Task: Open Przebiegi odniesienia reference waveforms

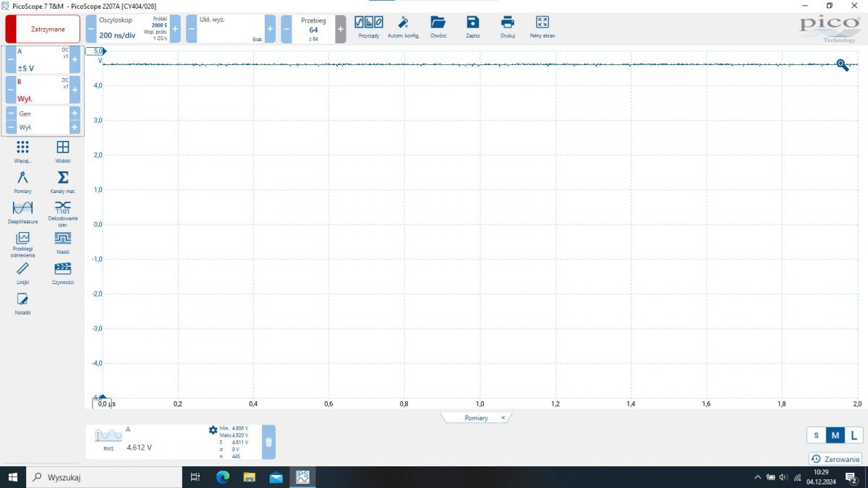Action: pos(22,244)
